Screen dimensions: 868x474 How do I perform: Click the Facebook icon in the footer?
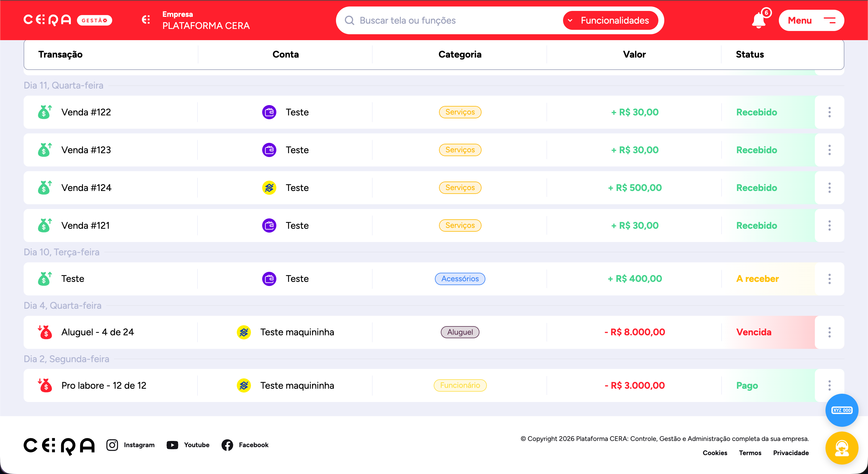pos(227,445)
